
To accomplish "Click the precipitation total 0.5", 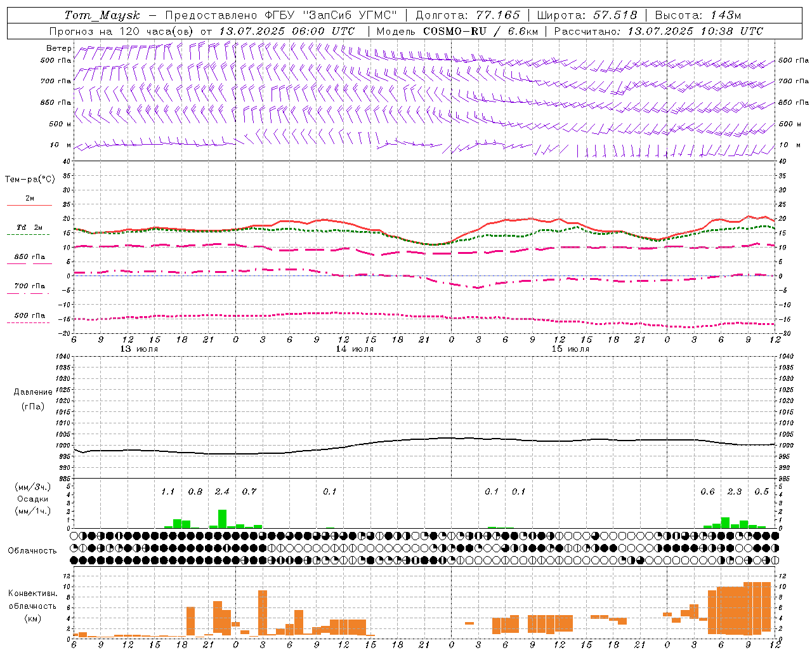I will tap(761, 491).
